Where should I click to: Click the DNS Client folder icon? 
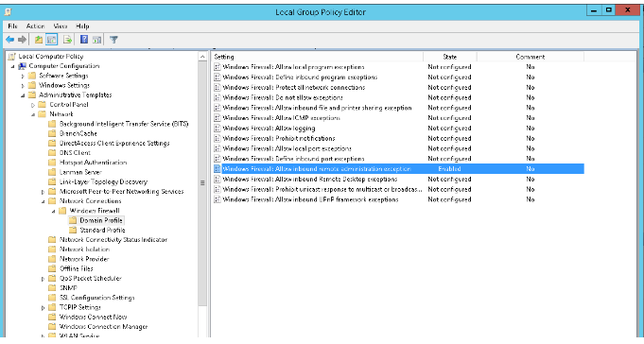pos(52,153)
